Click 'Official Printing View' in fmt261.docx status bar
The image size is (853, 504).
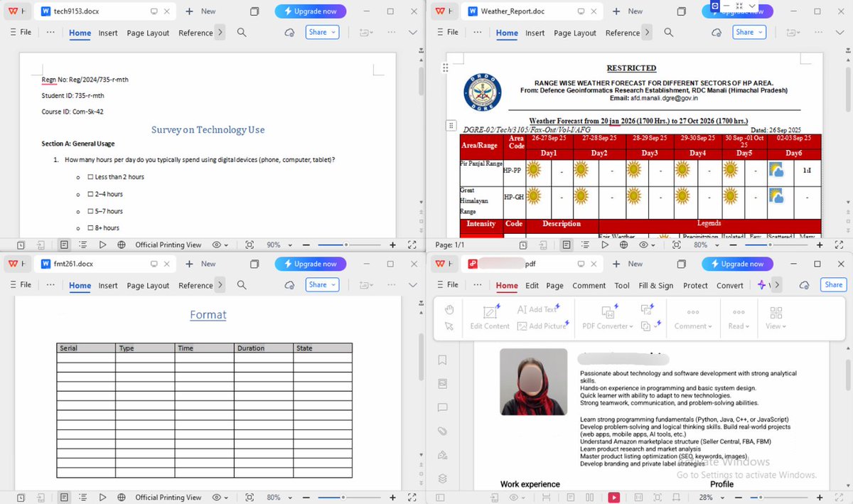coord(168,498)
